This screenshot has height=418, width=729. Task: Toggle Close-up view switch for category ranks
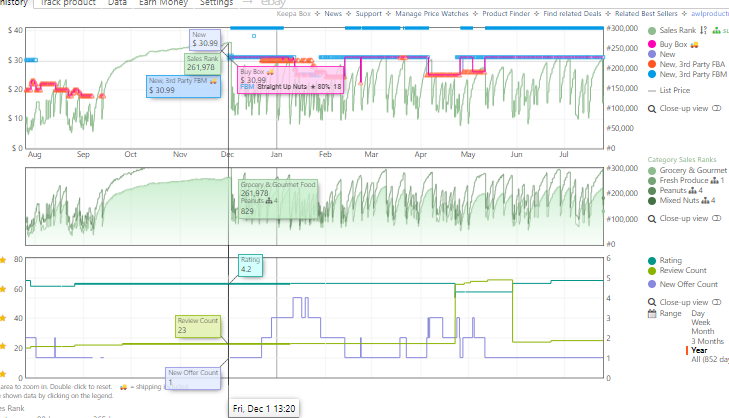pyautogui.click(x=716, y=218)
